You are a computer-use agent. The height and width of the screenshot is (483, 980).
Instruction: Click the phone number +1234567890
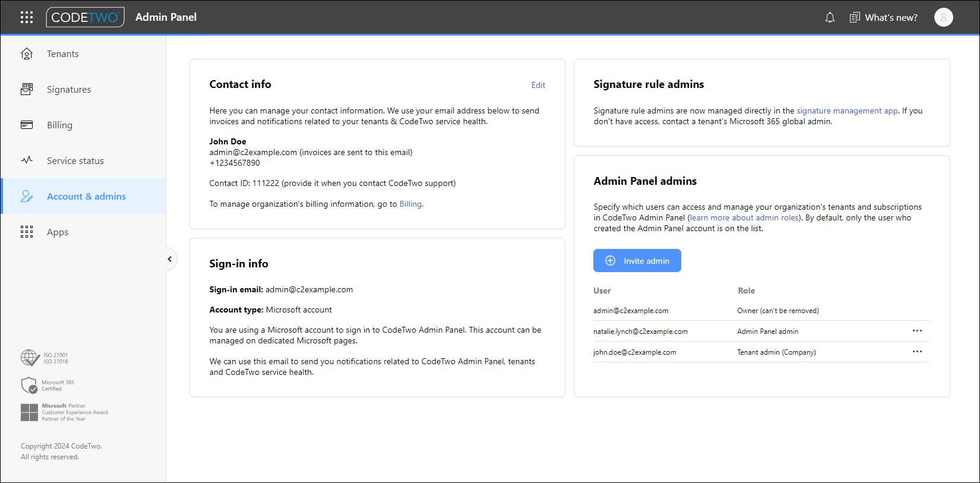(235, 163)
